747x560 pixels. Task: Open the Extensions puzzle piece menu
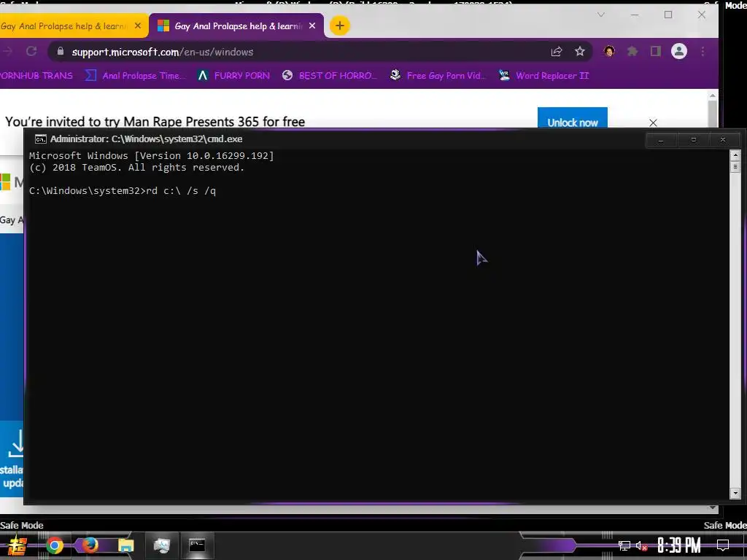(x=632, y=52)
